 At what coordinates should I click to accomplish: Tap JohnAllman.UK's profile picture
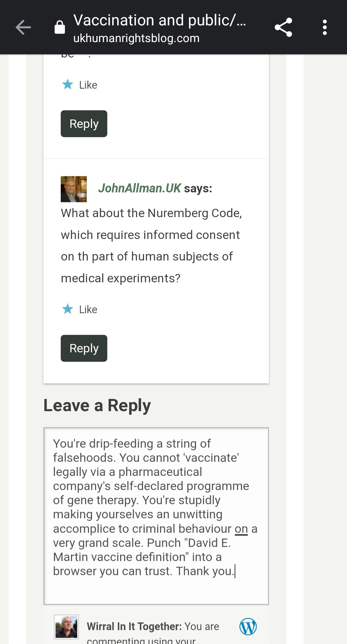click(x=74, y=189)
